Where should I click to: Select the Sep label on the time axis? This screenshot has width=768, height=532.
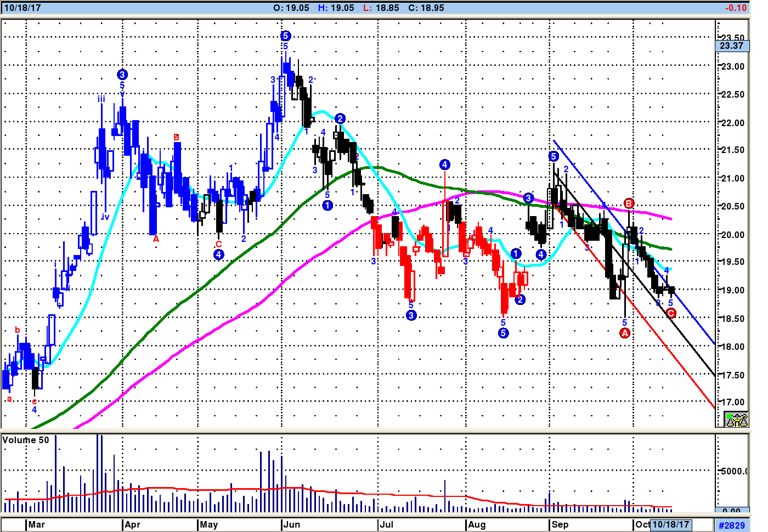coord(560,524)
